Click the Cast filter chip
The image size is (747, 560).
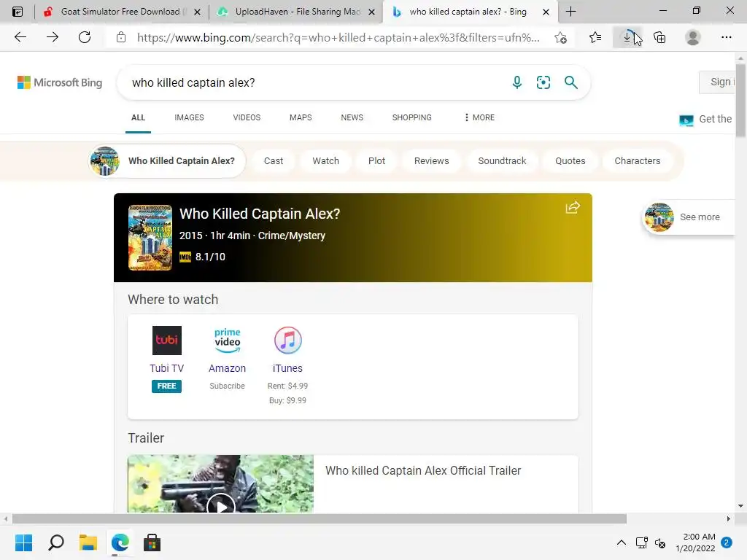pyautogui.click(x=274, y=161)
